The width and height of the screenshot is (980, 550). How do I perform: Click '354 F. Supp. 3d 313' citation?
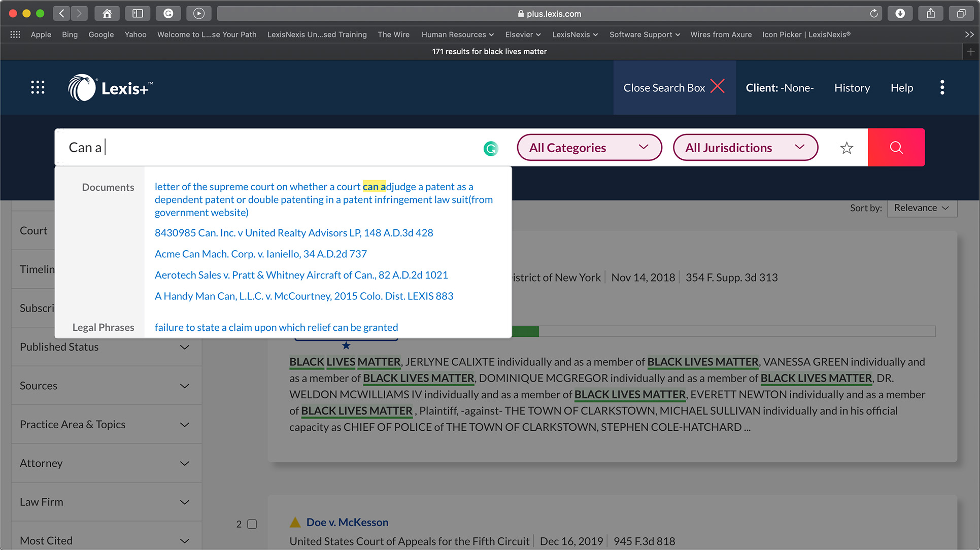pyautogui.click(x=731, y=278)
